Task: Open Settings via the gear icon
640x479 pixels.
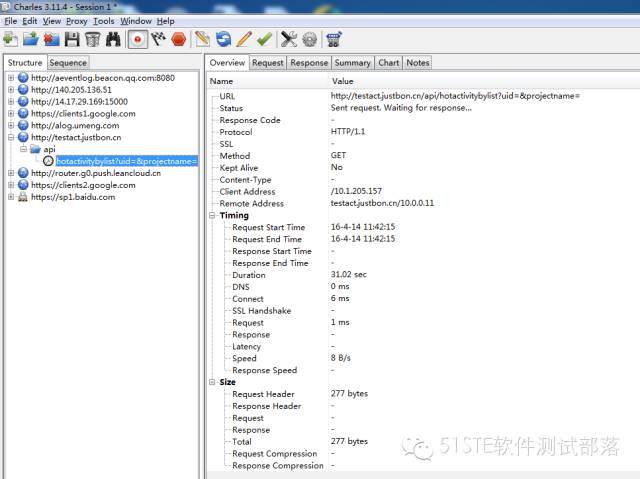Action: 310,40
